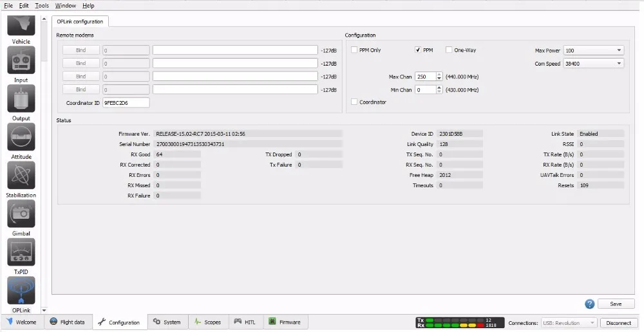Screen dimensions: 644x332
Task: Click the 440.000 MHz frequency label
Action: coord(462,77)
